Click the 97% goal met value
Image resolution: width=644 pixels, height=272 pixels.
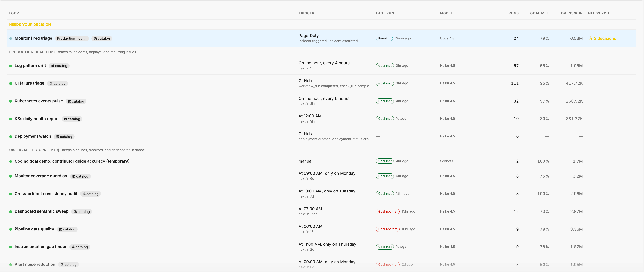point(544,101)
